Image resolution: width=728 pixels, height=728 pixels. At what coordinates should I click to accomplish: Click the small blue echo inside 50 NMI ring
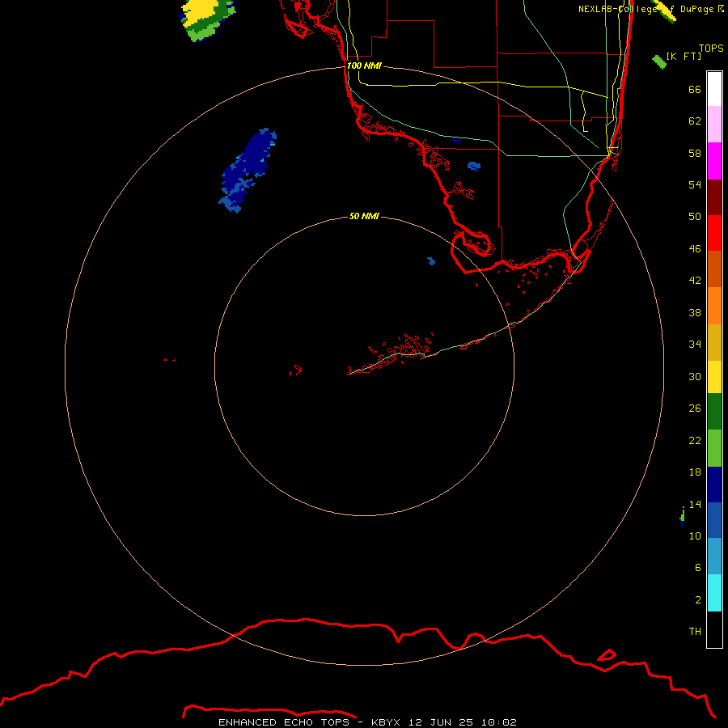tap(431, 261)
